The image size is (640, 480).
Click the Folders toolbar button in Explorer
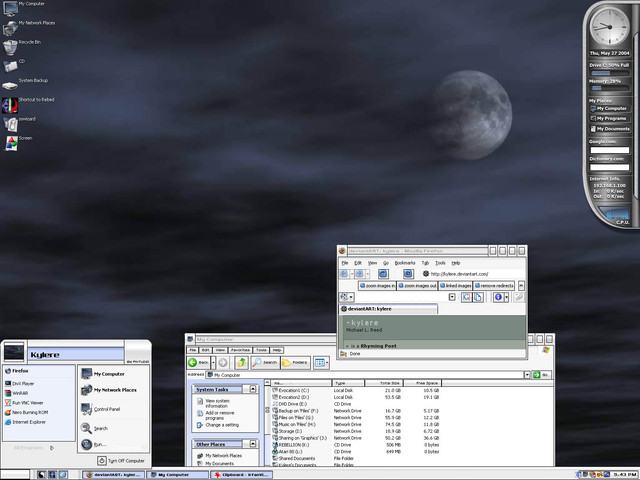294,362
